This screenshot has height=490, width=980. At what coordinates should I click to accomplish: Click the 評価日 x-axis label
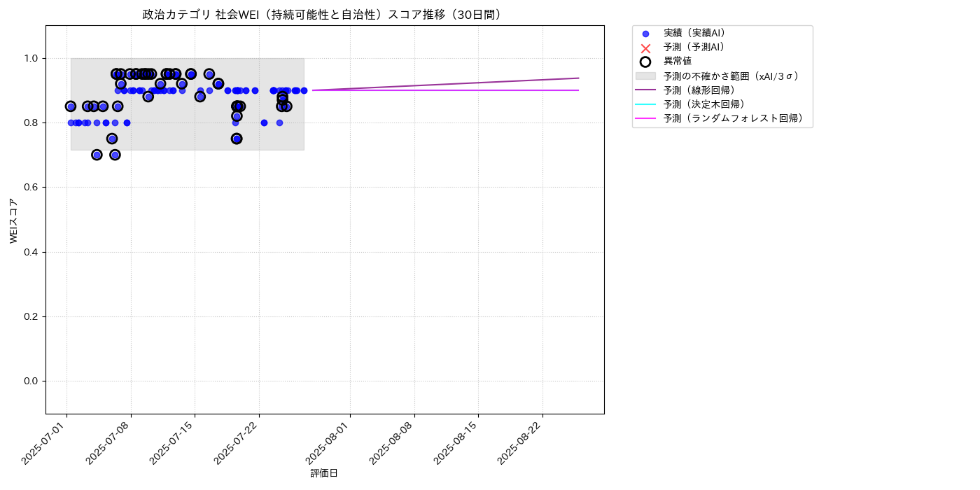324,474
